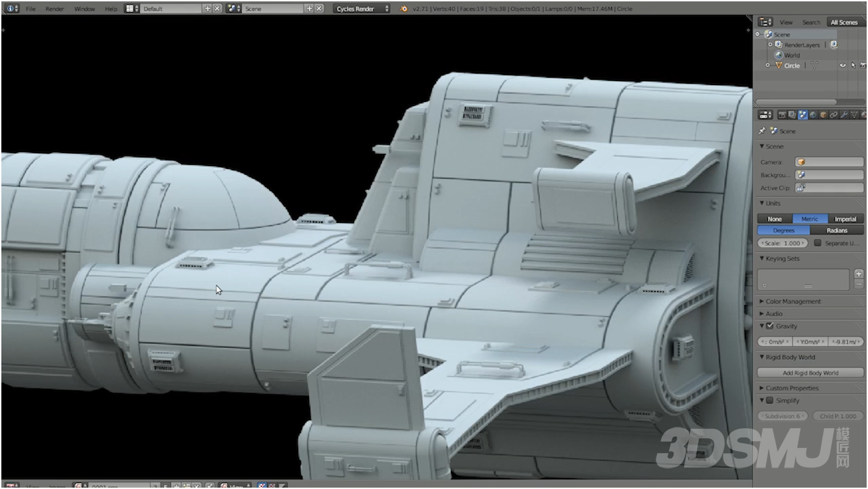Open the Properties editor type icon

coord(765,115)
